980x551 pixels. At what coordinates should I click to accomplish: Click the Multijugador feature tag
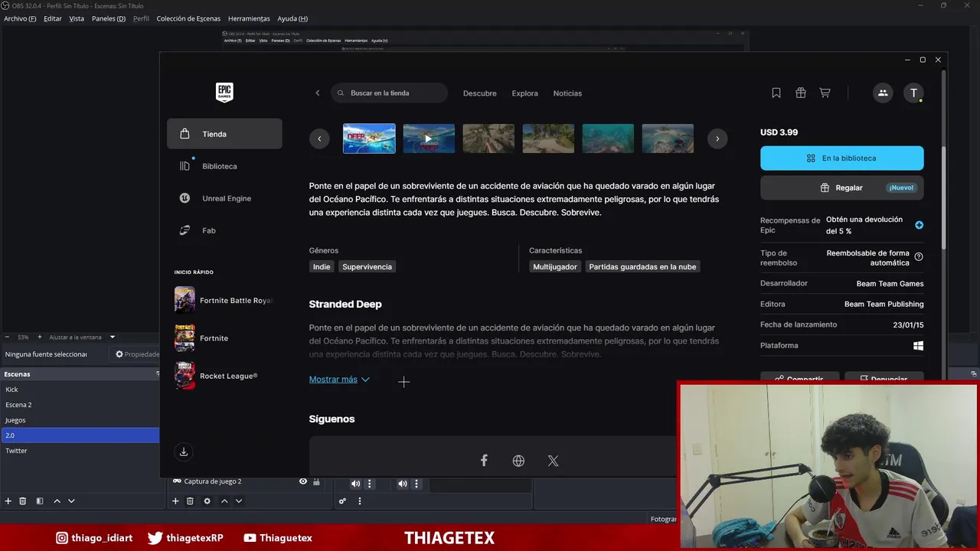tap(555, 267)
